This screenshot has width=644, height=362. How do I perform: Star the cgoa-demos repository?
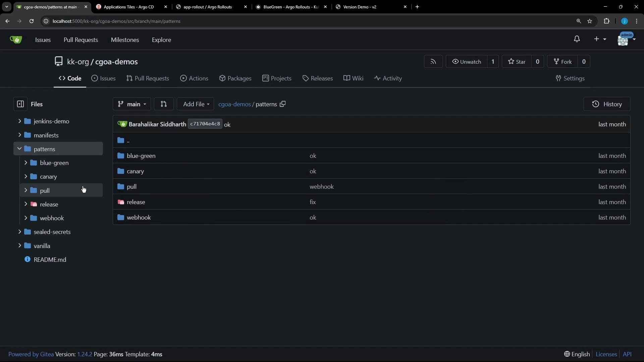pyautogui.click(x=517, y=62)
